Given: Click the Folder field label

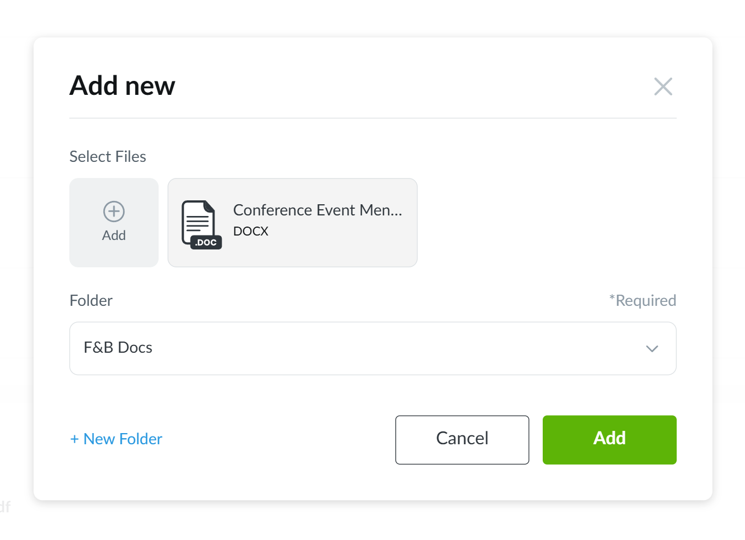Looking at the screenshot, I should (91, 300).
